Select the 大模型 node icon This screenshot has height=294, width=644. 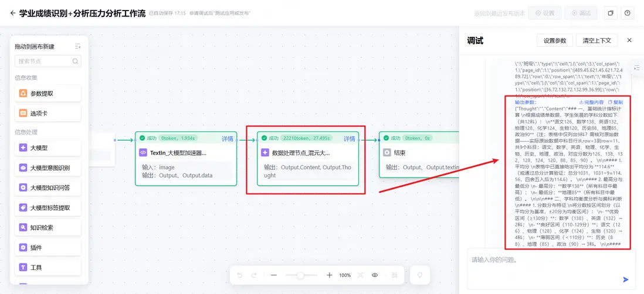tap(23, 148)
